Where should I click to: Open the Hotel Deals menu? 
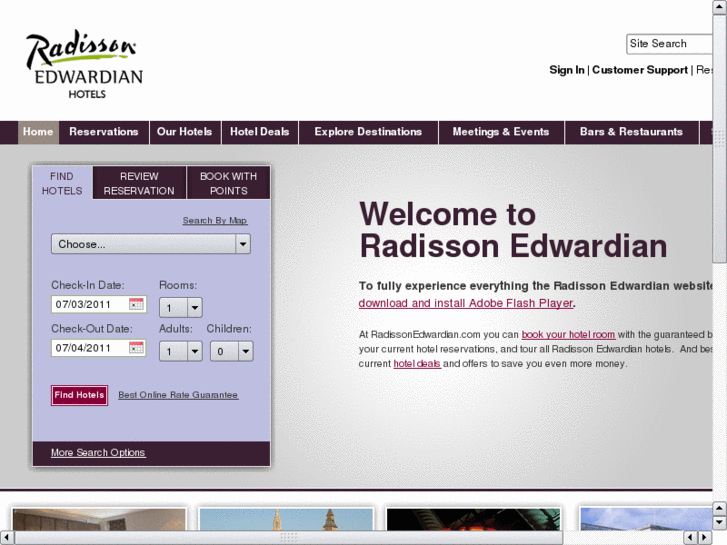coord(260,132)
